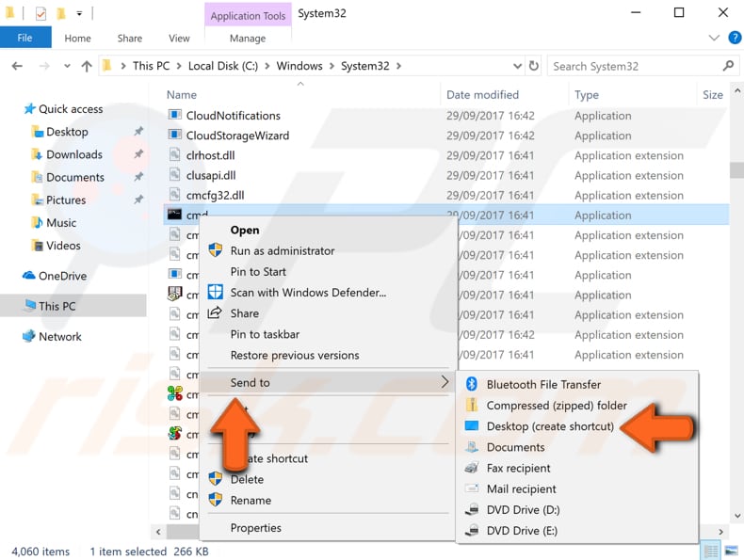Select Documents in Send to submenu
This screenshot has width=744, height=560.
pyautogui.click(x=515, y=447)
